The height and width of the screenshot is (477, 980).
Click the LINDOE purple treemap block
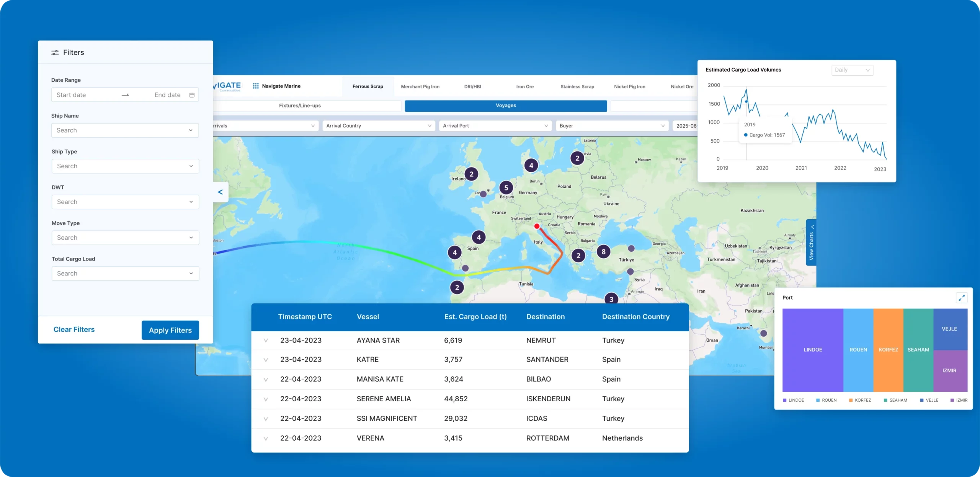point(812,350)
